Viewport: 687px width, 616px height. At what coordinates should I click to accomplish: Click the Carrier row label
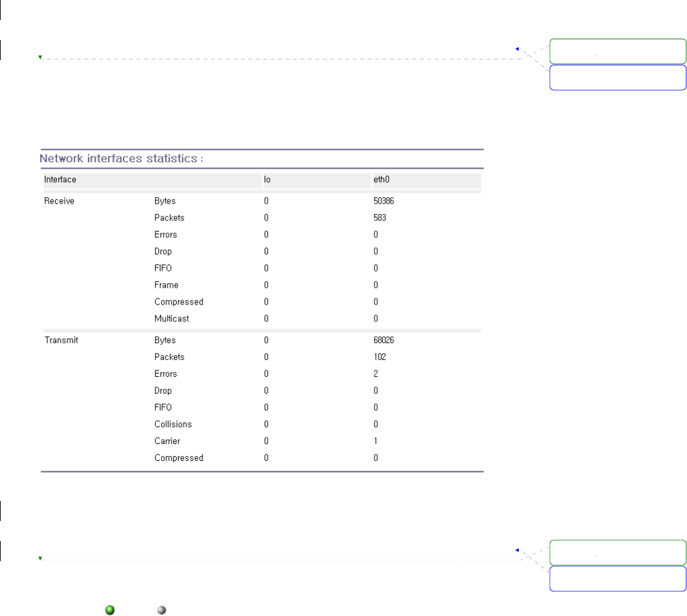point(168,441)
